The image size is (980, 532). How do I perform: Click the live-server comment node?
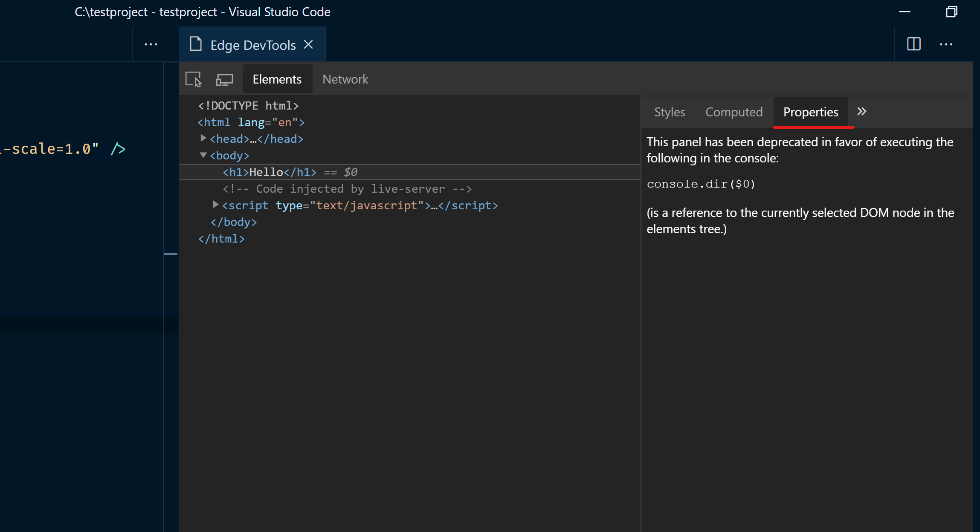click(347, 189)
